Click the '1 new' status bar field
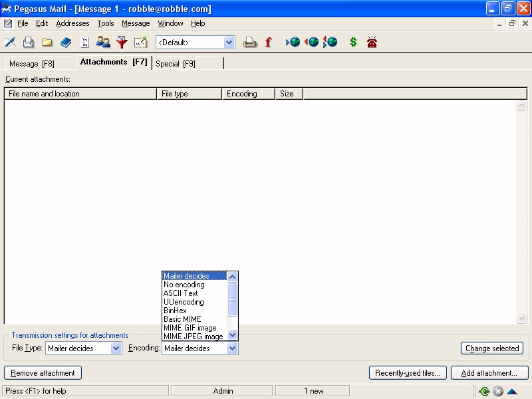 pos(313,391)
